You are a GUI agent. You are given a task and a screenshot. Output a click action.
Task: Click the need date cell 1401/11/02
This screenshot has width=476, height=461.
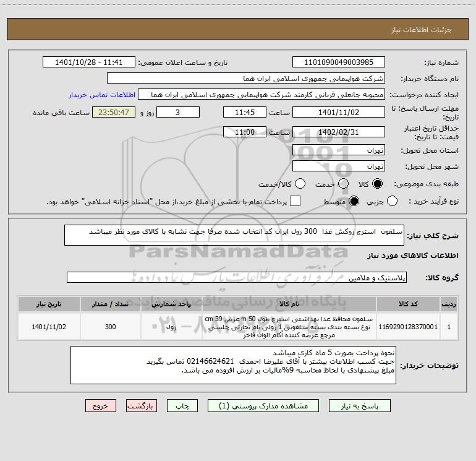49,327
